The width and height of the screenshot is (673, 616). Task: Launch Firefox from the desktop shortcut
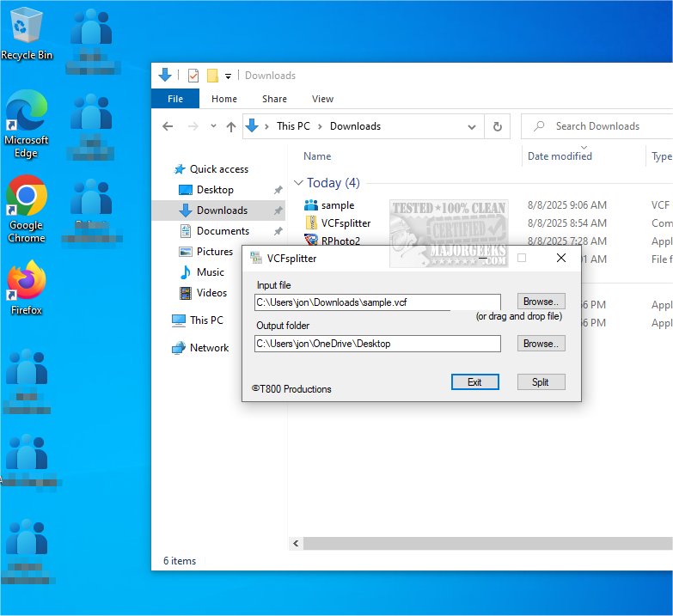[x=26, y=288]
